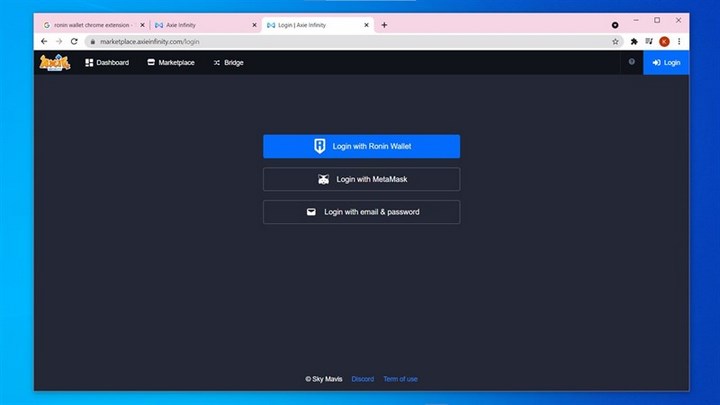The image size is (720, 405).
Task: Switch to the ronin wallet chrome extension tab
Action: (x=90, y=25)
